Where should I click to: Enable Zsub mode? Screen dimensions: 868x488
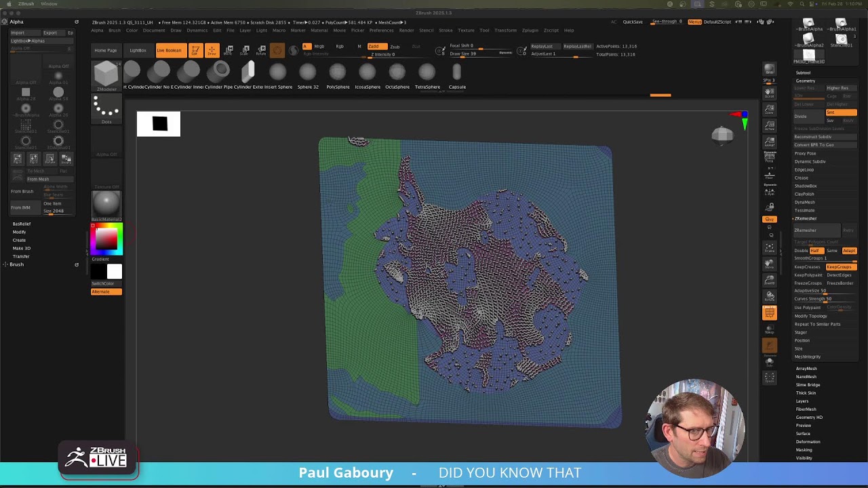395,46
